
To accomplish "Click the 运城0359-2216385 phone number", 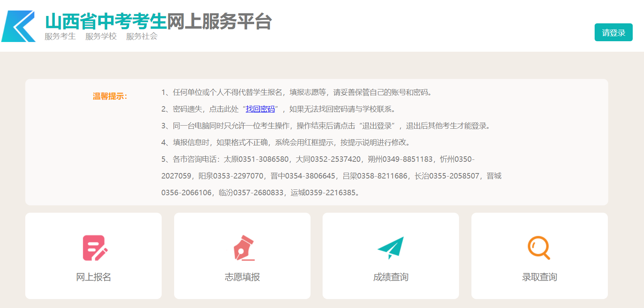I will 323,192.
